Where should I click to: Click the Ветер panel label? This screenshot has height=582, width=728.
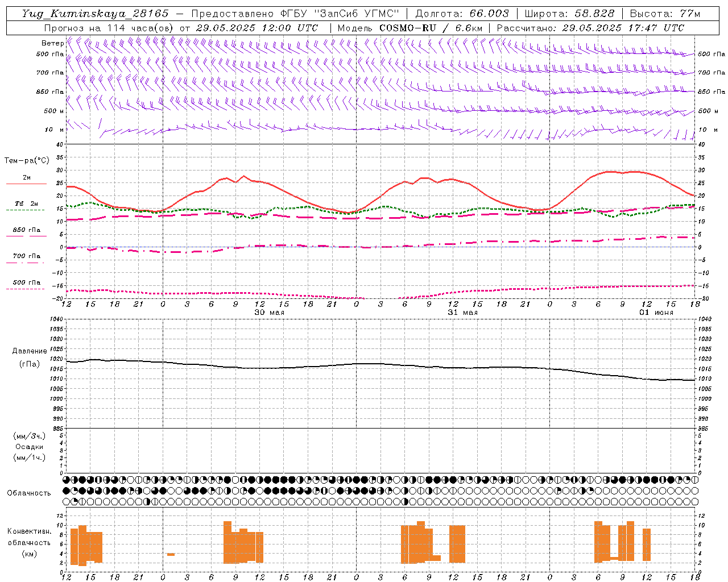pyautogui.click(x=52, y=43)
